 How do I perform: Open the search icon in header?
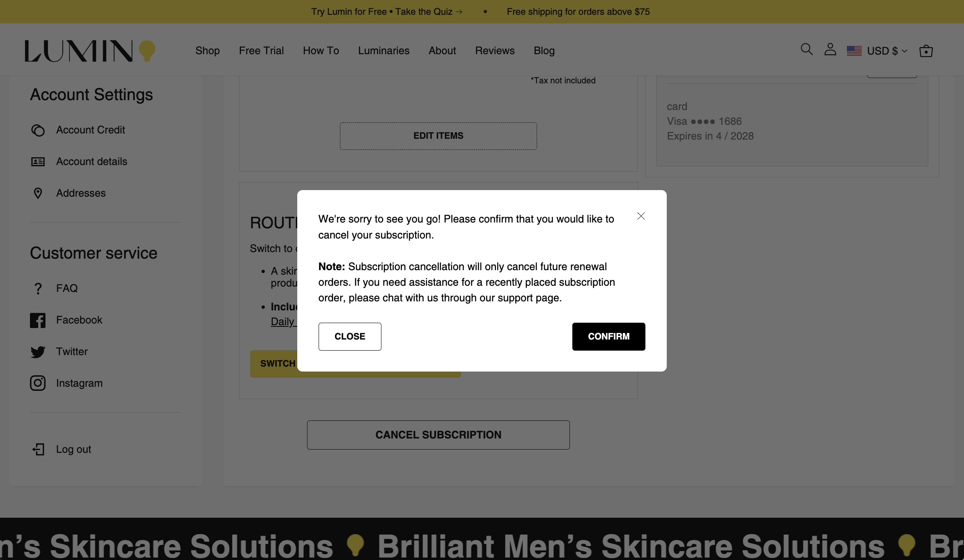click(806, 50)
